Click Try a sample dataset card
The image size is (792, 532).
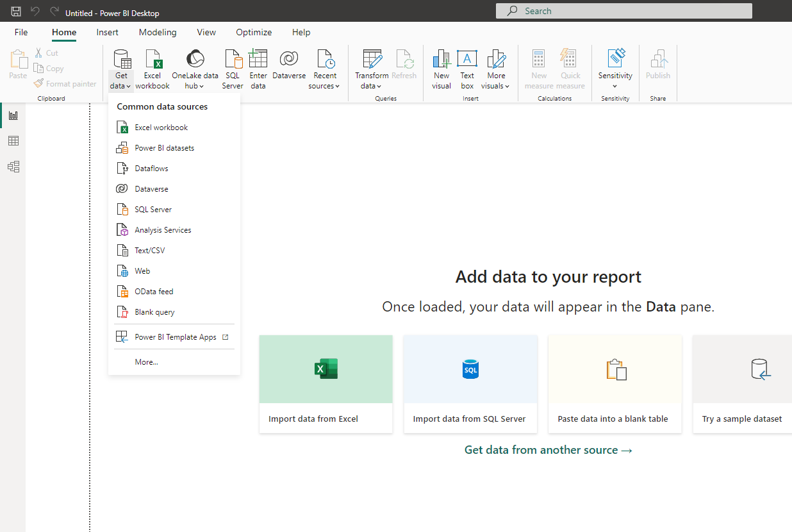click(743, 384)
